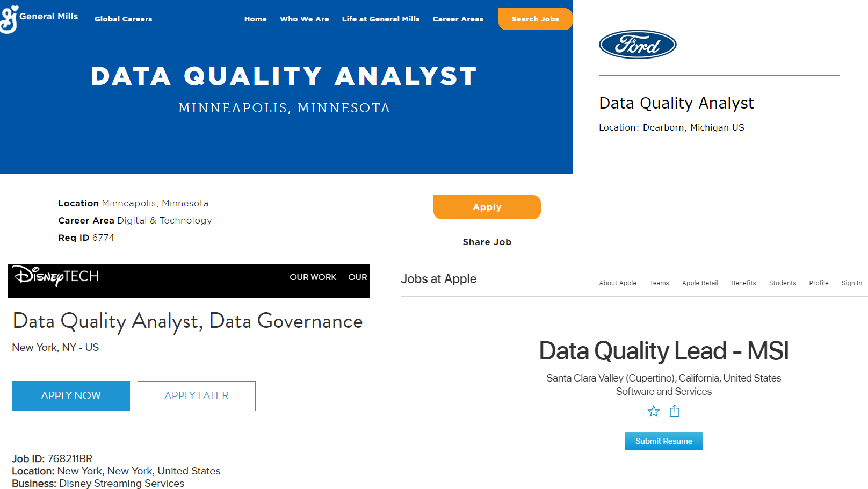Select APPLY NOW for the Disney job

(70, 395)
